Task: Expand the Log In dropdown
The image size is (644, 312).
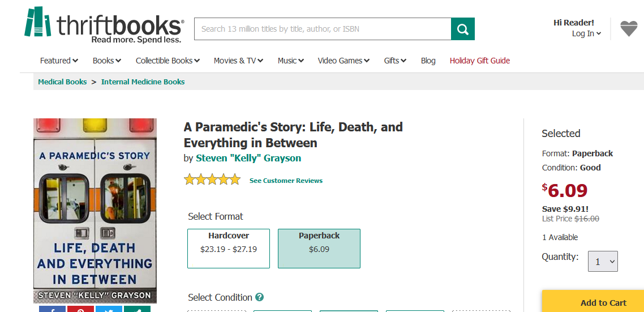Action: [x=586, y=33]
